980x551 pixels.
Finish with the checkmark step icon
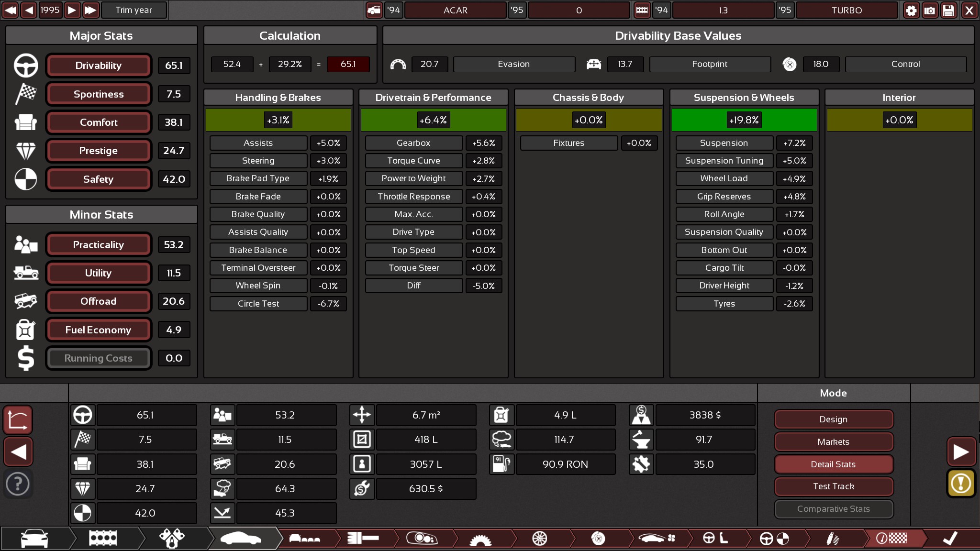click(950, 539)
